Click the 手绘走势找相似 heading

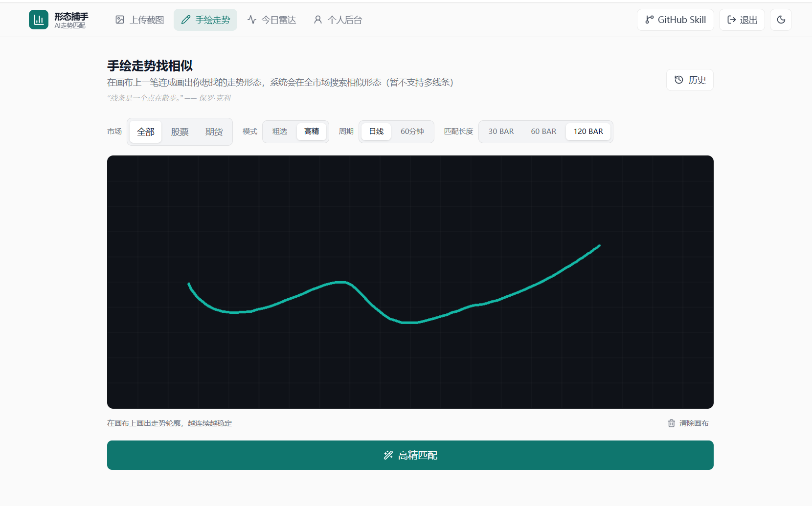pyautogui.click(x=150, y=66)
